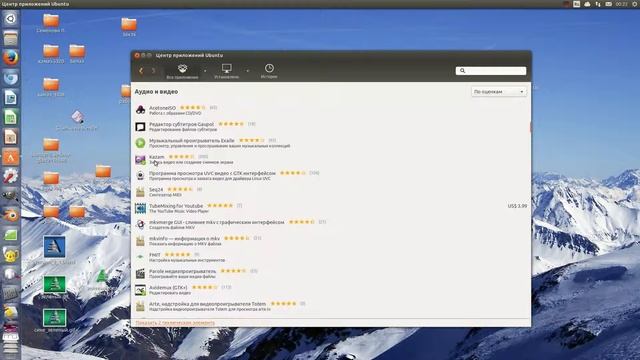The height and width of the screenshot is (360, 640).
Task: Open the All Applications box icon
Action: click(182, 69)
